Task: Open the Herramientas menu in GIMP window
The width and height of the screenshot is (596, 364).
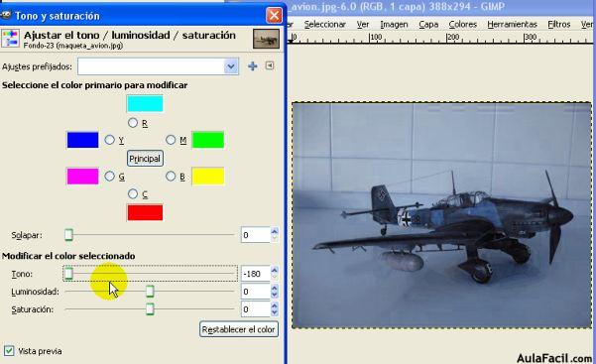Action: click(512, 25)
